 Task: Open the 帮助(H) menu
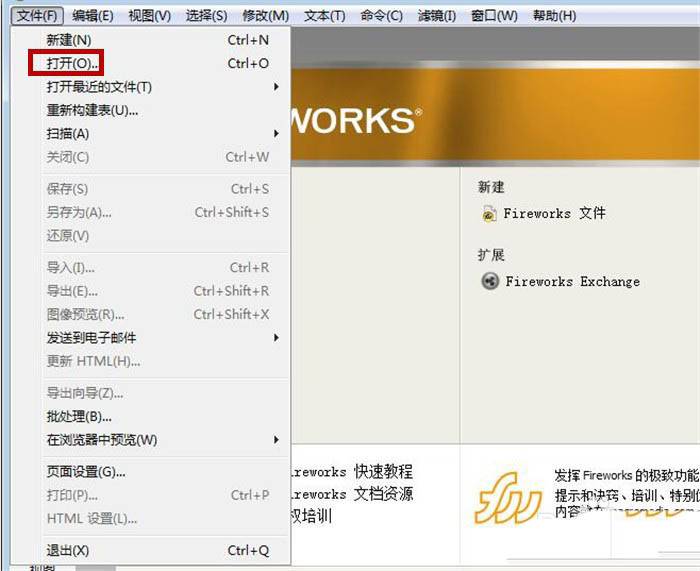(554, 16)
